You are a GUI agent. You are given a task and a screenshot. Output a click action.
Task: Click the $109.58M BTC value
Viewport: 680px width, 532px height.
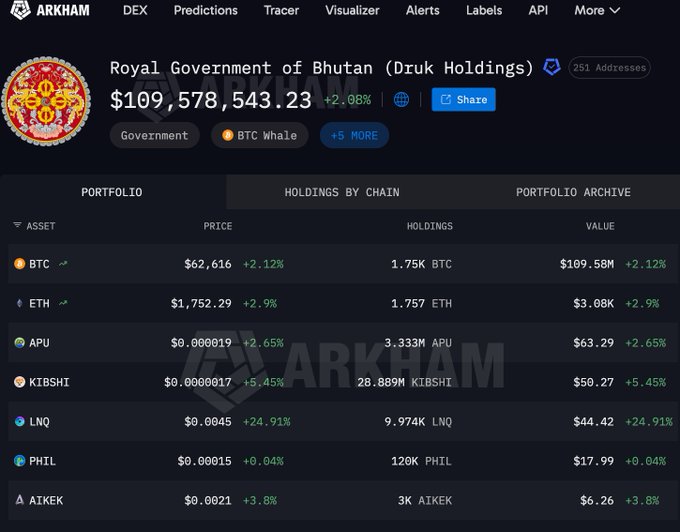[x=587, y=264]
